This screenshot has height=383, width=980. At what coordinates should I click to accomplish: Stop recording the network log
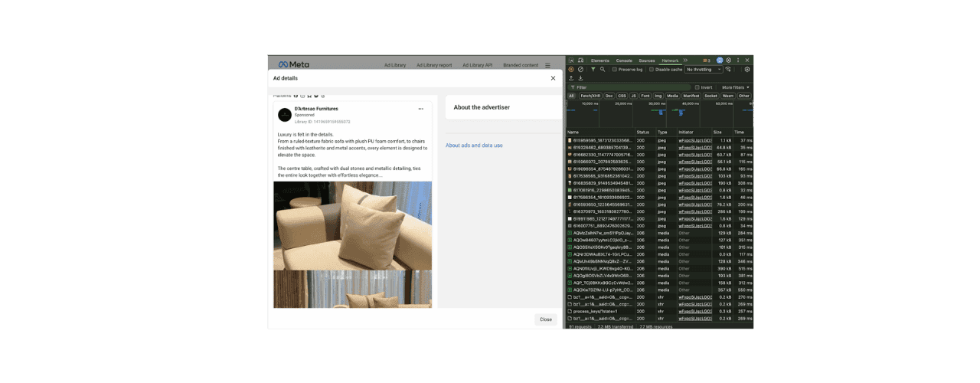pyautogui.click(x=571, y=69)
